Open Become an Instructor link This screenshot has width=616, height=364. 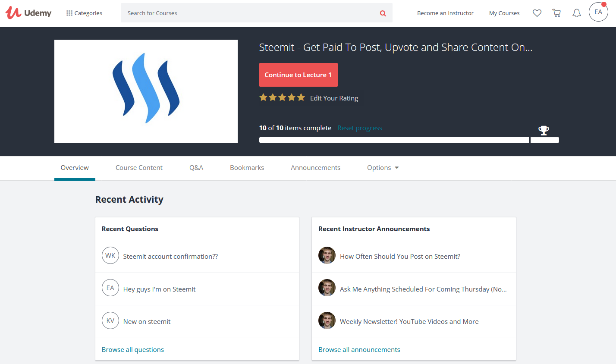445,13
